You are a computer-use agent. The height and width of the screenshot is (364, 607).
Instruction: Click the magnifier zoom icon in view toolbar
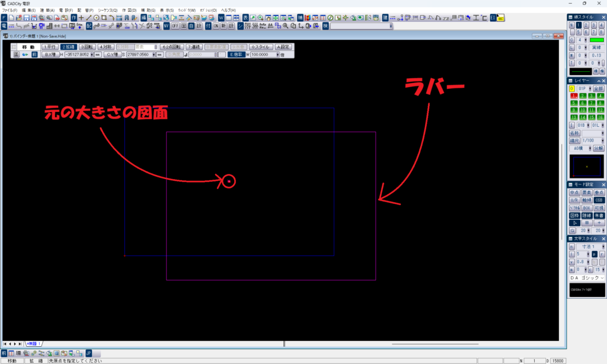tap(261, 18)
